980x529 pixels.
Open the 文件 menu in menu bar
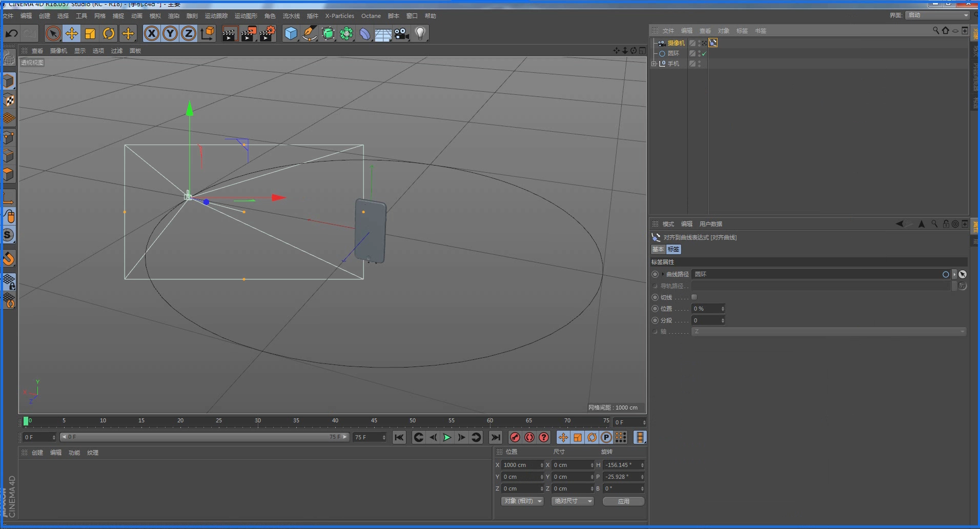(8, 16)
